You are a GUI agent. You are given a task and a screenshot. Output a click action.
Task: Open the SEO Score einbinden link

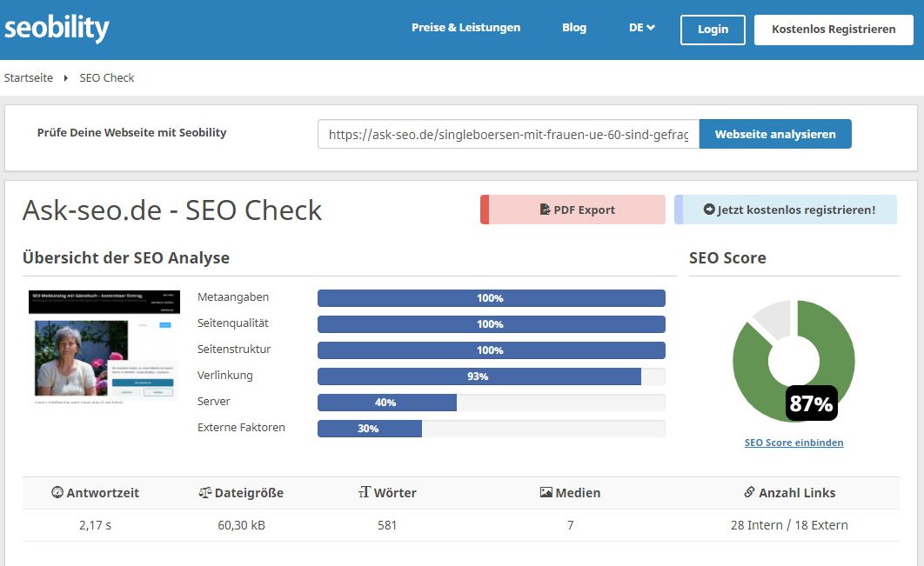[793, 443]
